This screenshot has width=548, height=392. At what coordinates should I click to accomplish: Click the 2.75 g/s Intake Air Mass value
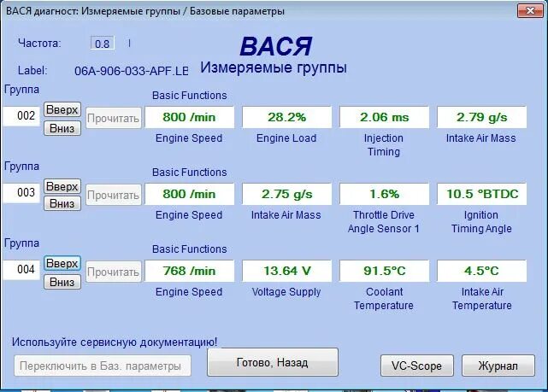pos(287,194)
